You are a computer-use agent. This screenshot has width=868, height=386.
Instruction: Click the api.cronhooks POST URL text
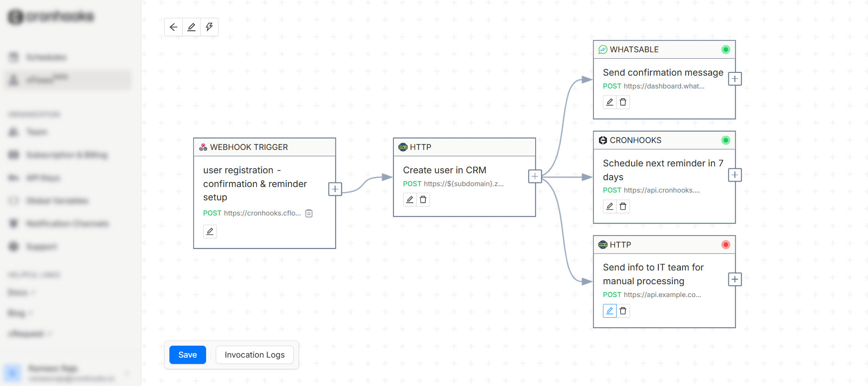(x=661, y=190)
